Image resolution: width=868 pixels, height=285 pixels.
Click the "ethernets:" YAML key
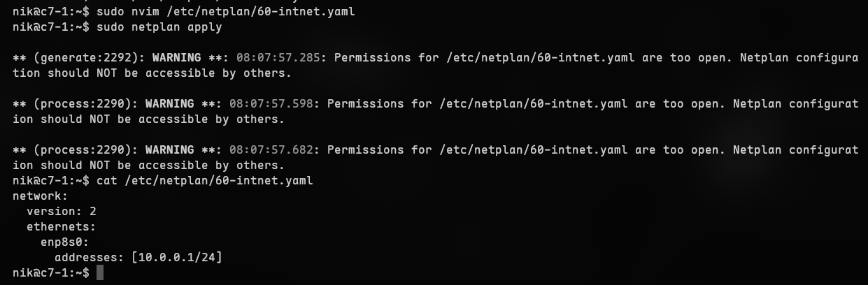pyautogui.click(x=61, y=227)
